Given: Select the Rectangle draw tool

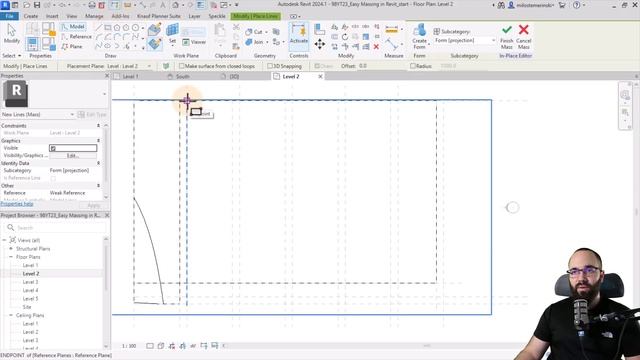Looking at the screenshot, I should click(x=108, y=28).
